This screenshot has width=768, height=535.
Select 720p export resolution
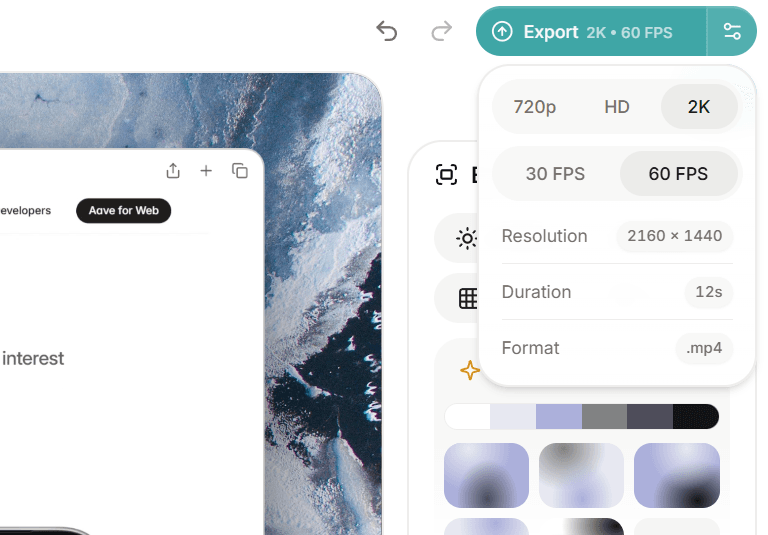534,107
